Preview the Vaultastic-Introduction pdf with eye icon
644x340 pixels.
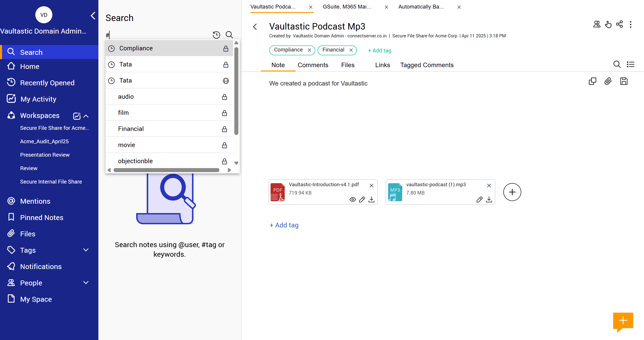(x=352, y=199)
